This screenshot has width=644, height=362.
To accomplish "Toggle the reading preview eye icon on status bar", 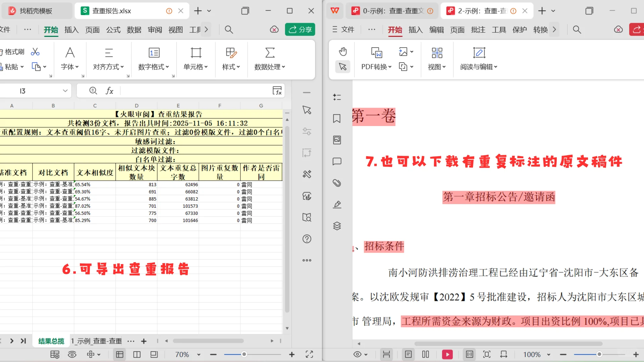I will (72, 354).
